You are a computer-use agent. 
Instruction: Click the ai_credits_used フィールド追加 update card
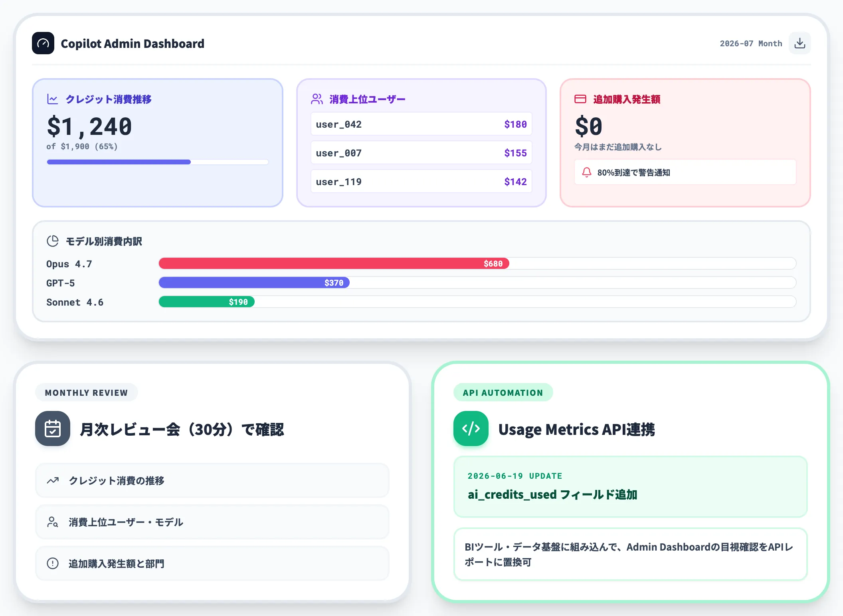(x=631, y=487)
